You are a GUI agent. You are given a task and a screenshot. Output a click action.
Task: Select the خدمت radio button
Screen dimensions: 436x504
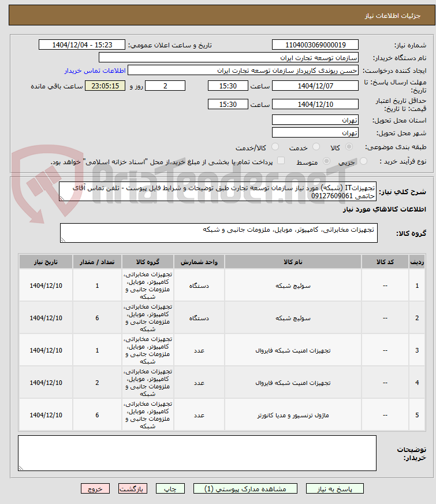tap(316, 147)
